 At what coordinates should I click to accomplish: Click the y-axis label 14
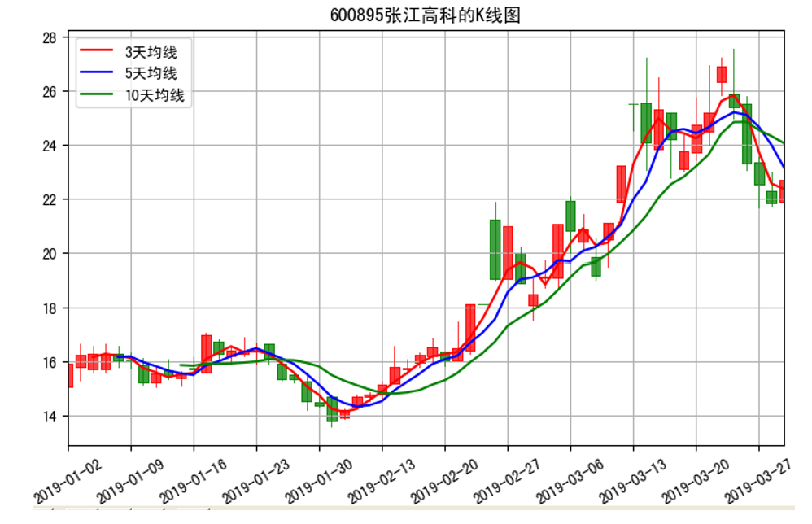pyautogui.click(x=49, y=417)
